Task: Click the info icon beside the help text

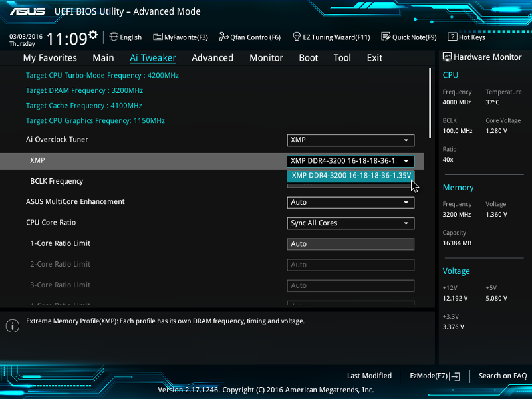Action: [13, 326]
